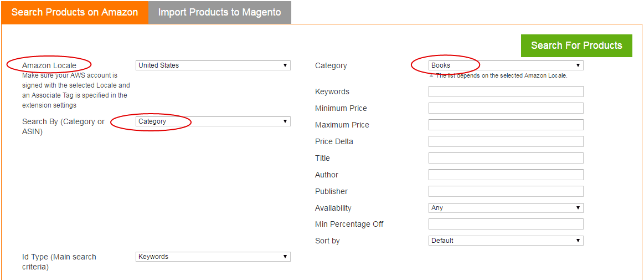This screenshot has height=280, width=644.
Task: Click the Search For Products button
Action: click(x=576, y=45)
